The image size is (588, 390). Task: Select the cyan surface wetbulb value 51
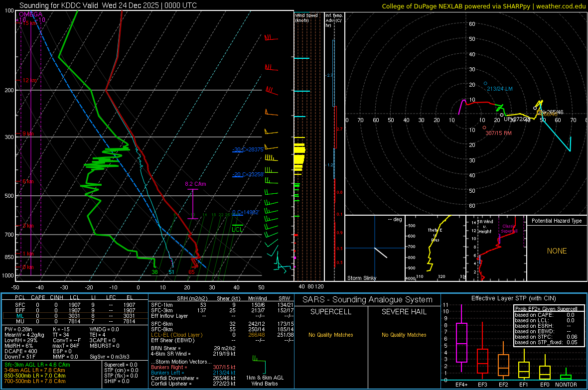pyautogui.click(x=171, y=272)
